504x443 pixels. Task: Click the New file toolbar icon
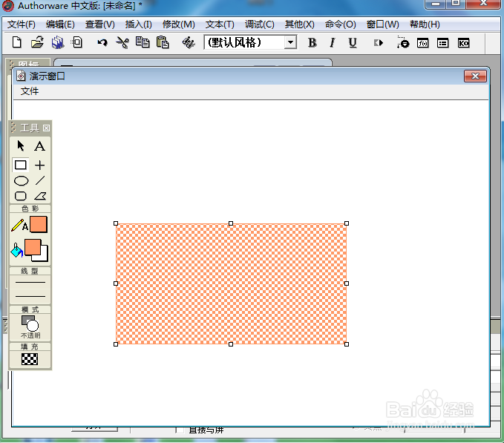tap(17, 42)
